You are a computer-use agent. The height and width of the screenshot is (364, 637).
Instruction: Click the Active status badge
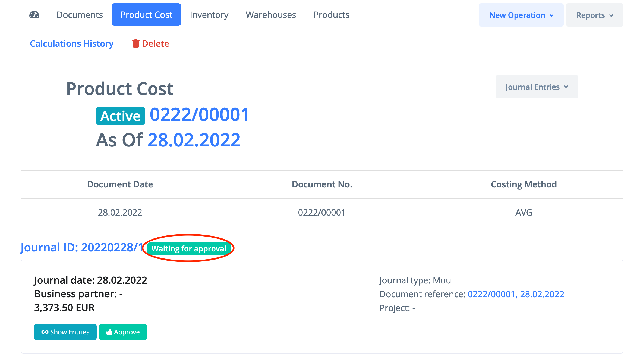[x=120, y=116]
